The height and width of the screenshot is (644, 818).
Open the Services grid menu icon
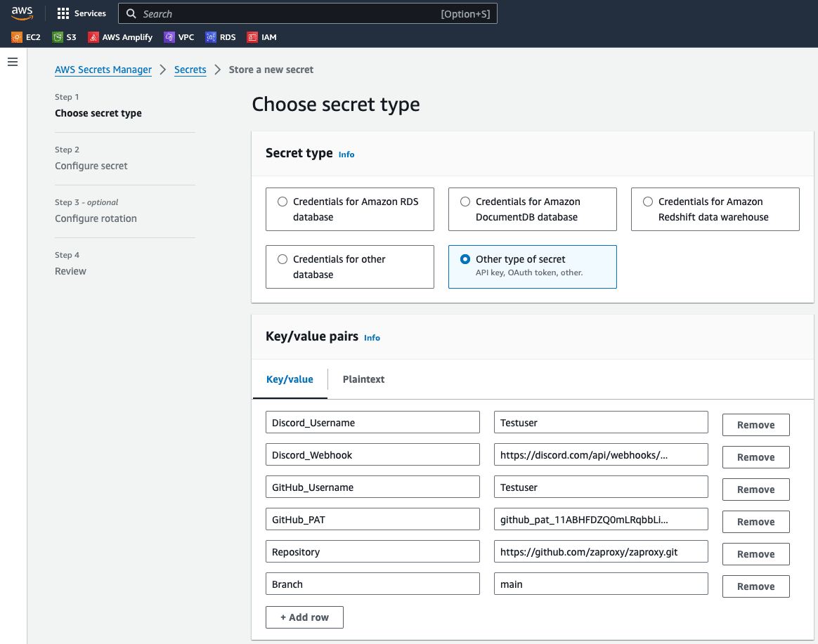(63, 13)
